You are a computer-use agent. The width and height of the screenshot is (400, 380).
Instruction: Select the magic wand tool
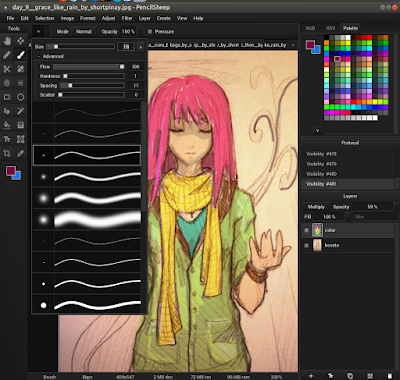click(x=21, y=111)
